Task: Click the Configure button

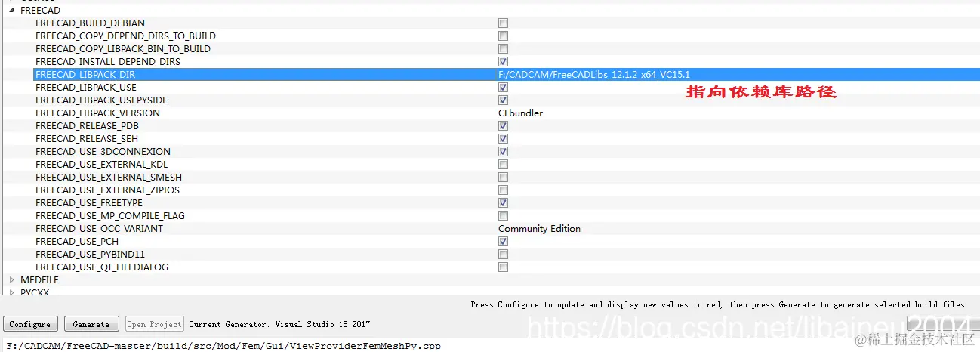Action: click(30, 324)
